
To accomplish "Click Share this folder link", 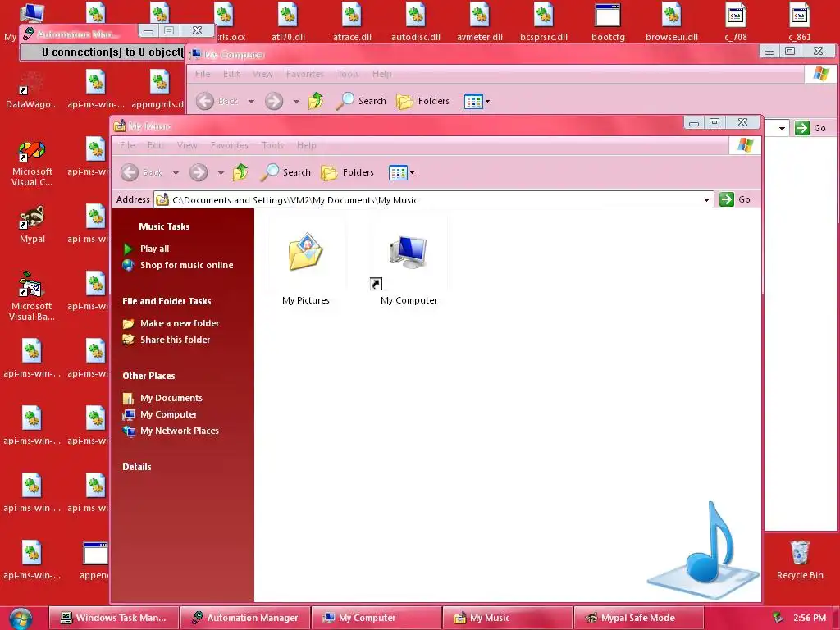I will [x=176, y=340].
